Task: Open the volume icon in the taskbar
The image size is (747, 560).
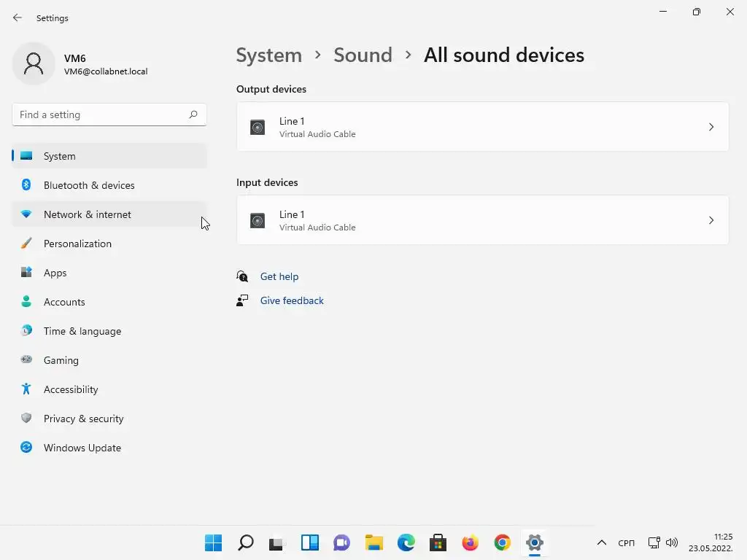Action: (672, 542)
